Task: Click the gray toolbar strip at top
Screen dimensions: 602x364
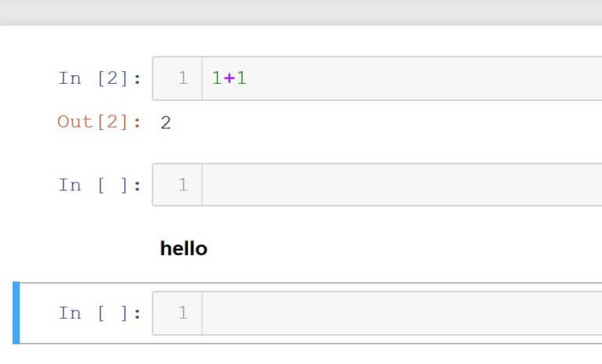Action: coord(301,12)
